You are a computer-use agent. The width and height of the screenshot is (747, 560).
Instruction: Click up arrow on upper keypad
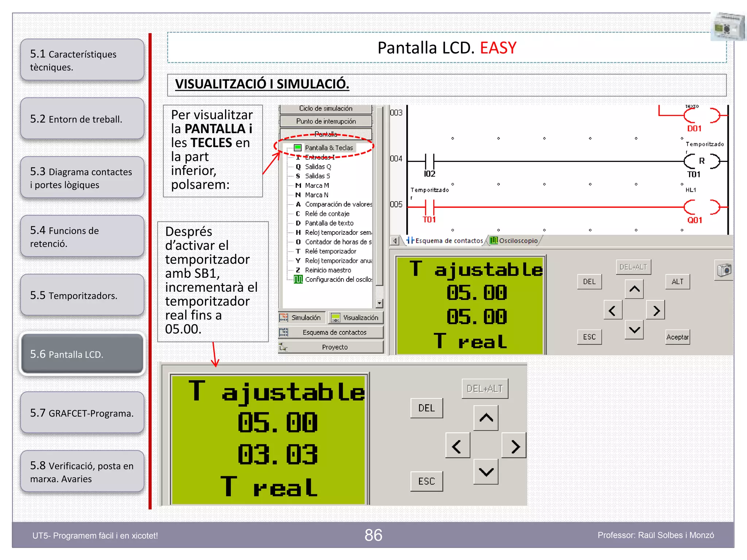[x=634, y=289]
